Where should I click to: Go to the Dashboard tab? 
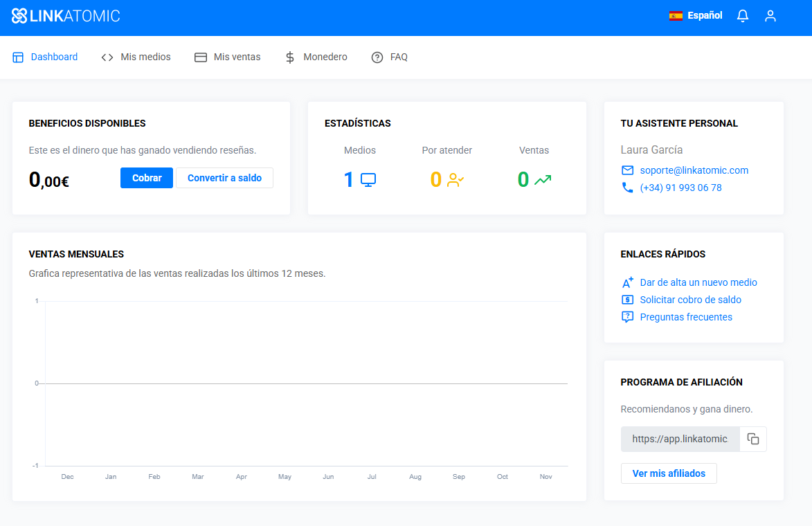[46, 57]
